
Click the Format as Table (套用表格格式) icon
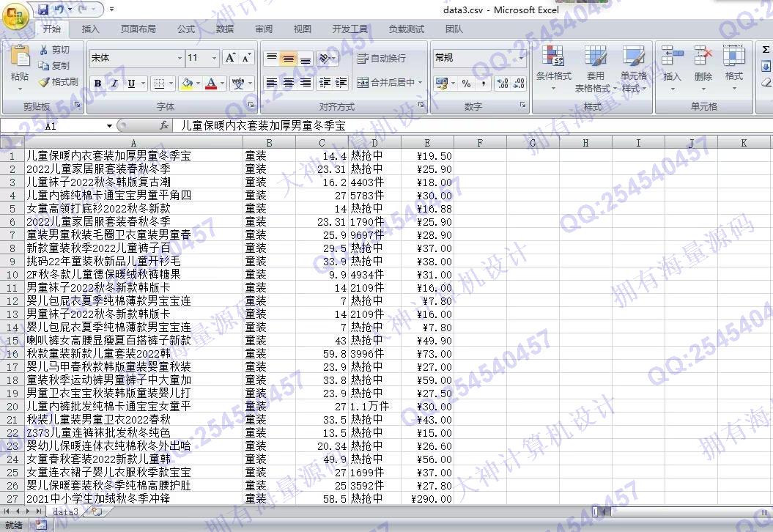(x=595, y=56)
